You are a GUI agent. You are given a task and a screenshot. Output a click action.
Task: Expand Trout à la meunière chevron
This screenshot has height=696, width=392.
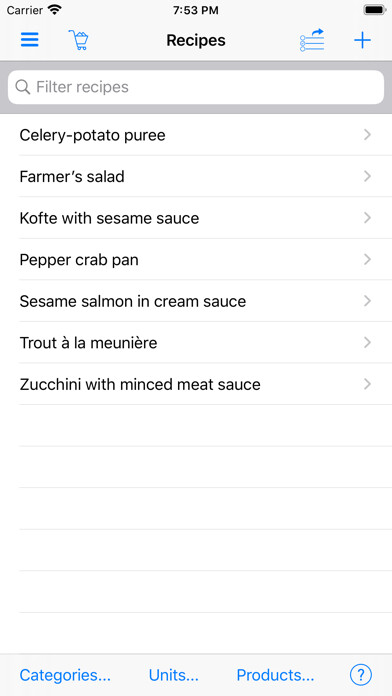coord(367,342)
